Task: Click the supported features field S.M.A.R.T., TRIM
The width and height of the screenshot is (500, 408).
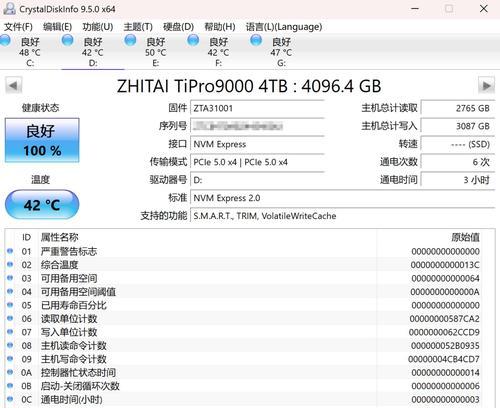Action: [x=343, y=216]
